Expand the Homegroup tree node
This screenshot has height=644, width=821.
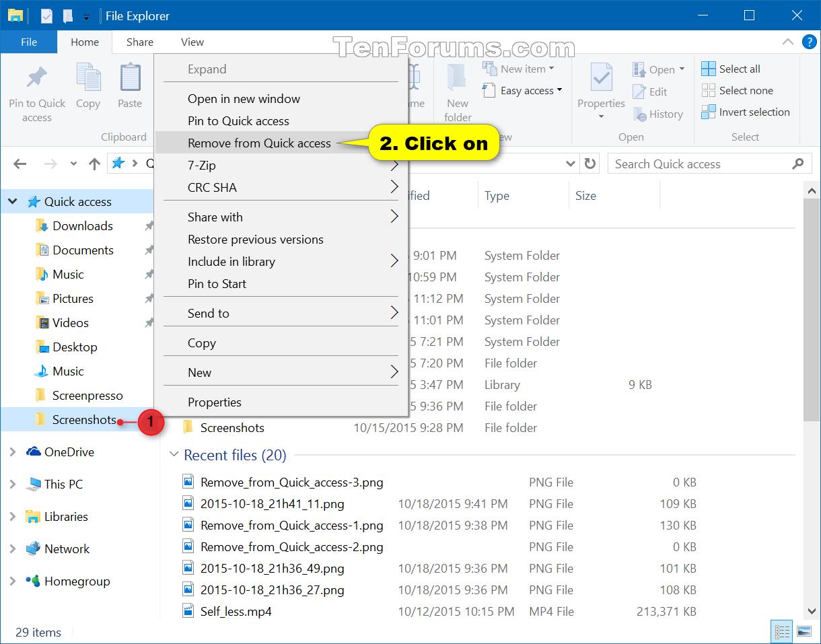[x=13, y=581]
